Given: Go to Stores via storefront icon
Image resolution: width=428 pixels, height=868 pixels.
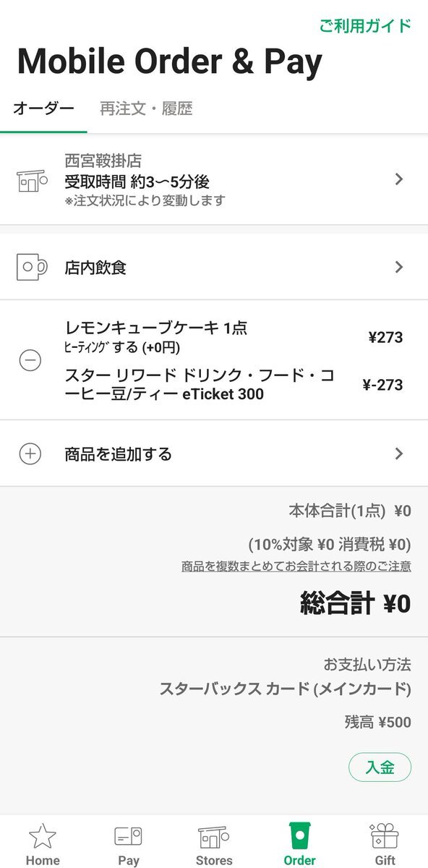Looking at the screenshot, I should pos(214,836).
